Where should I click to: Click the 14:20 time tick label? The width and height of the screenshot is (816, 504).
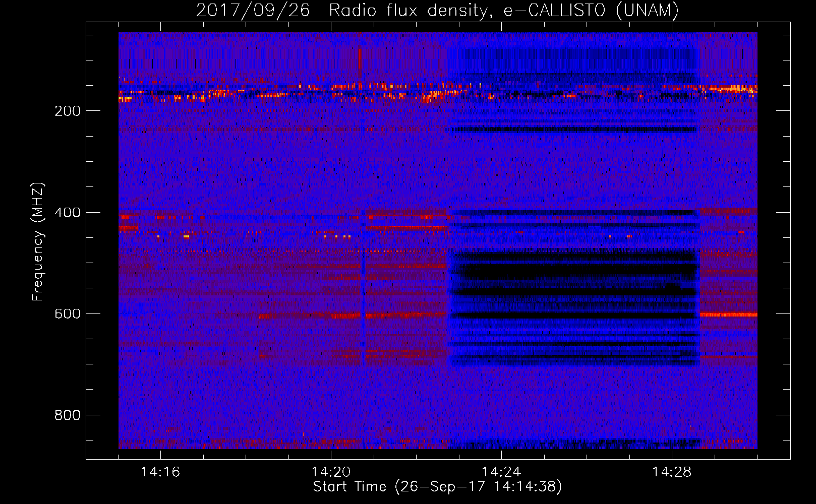(x=331, y=472)
